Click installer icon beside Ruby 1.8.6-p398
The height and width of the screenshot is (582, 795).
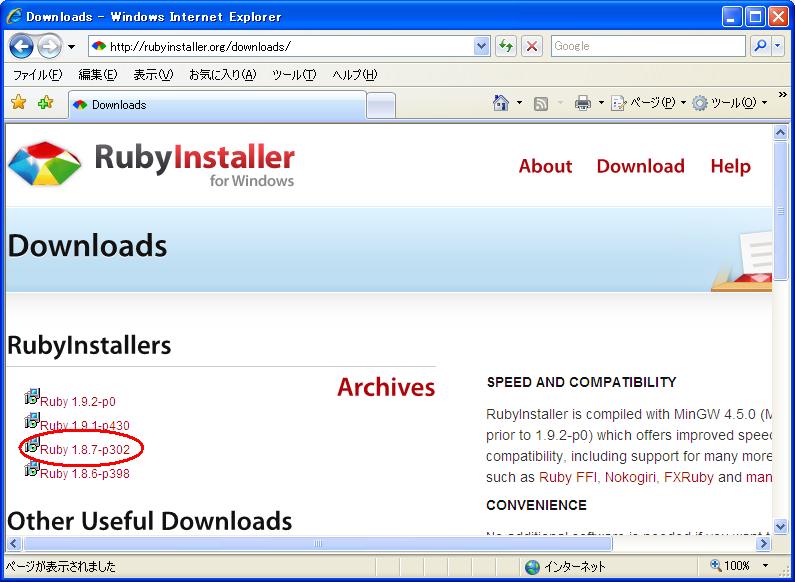point(32,468)
